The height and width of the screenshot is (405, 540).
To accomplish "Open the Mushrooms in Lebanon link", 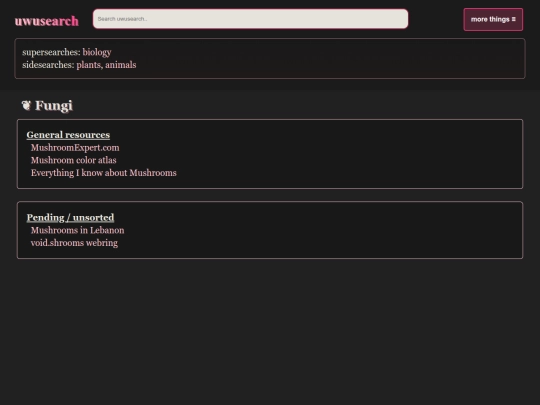I will click(77, 230).
